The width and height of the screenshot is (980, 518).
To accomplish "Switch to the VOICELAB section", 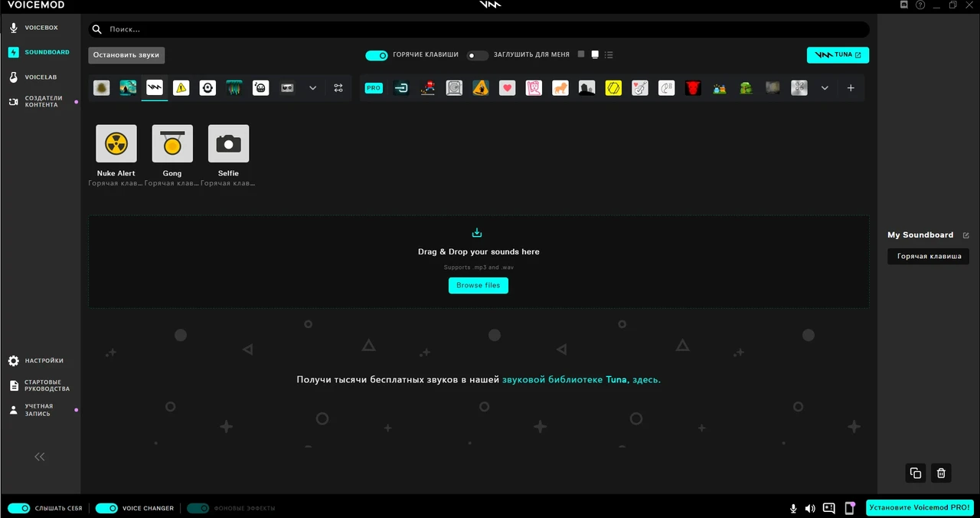I will point(41,77).
